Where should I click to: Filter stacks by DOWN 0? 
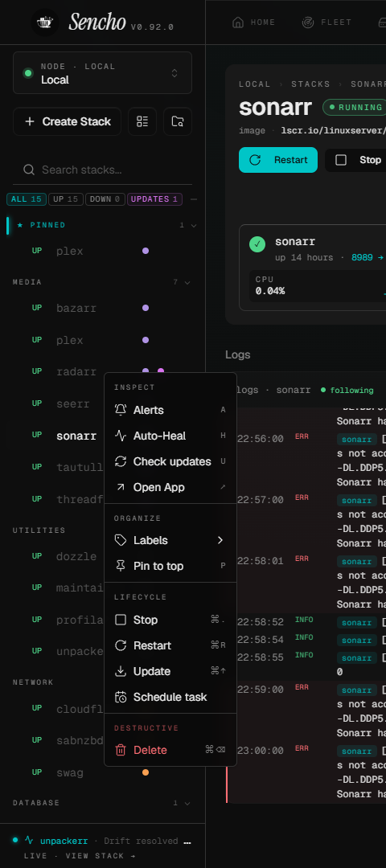pos(104,199)
